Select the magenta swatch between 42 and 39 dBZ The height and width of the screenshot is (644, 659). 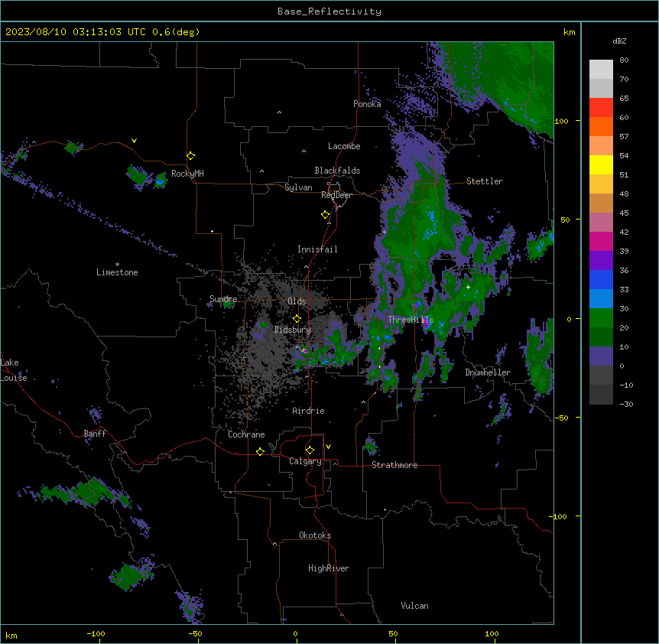pyautogui.click(x=601, y=241)
